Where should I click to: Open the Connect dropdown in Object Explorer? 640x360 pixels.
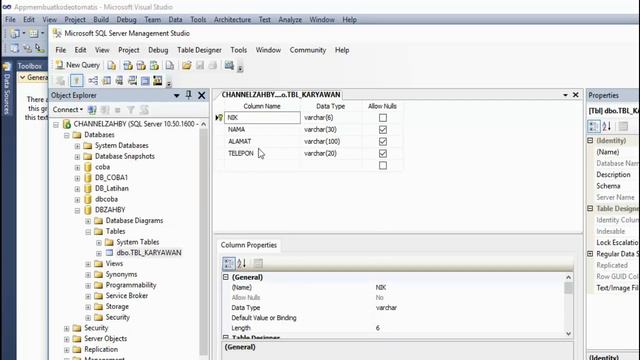pos(68,110)
